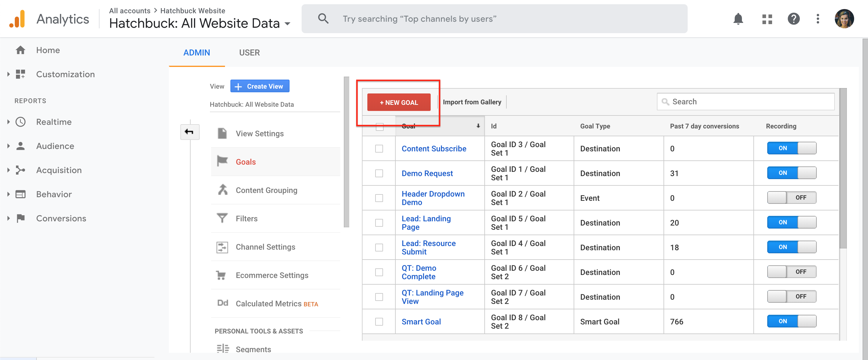Turn off recording for Lead: Resource Submit
Viewport: 868px width, 360px height.
point(791,247)
